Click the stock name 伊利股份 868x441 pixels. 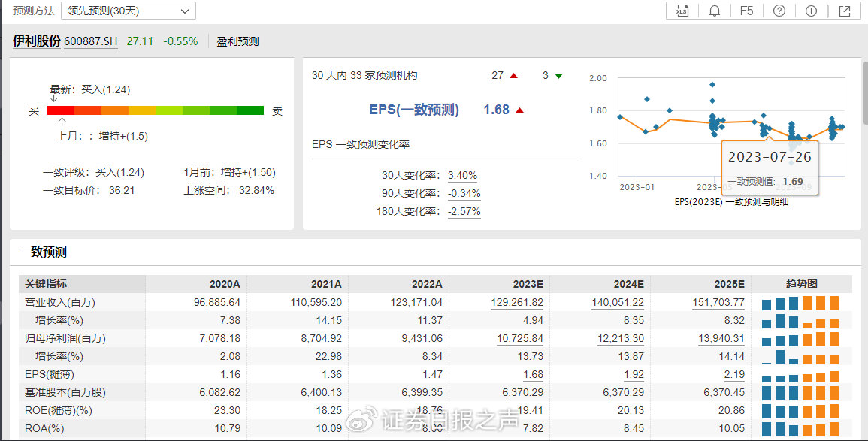pos(37,41)
